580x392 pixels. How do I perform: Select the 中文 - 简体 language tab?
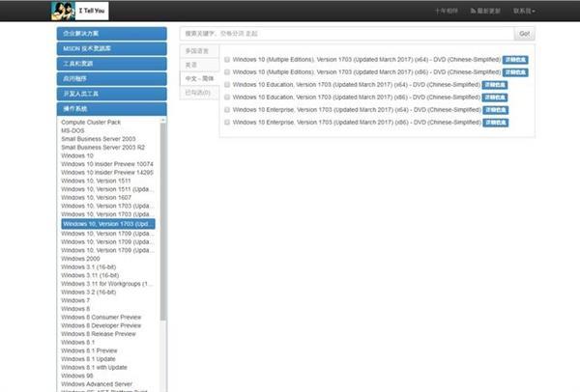coord(199,79)
